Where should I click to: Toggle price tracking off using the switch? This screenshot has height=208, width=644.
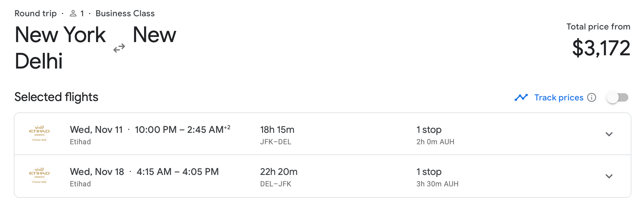[x=617, y=97]
